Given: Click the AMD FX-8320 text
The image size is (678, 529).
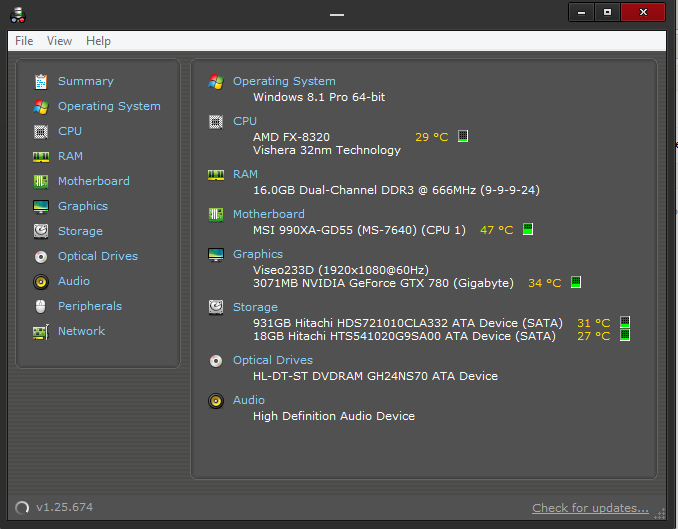Looking at the screenshot, I should pyautogui.click(x=291, y=137).
